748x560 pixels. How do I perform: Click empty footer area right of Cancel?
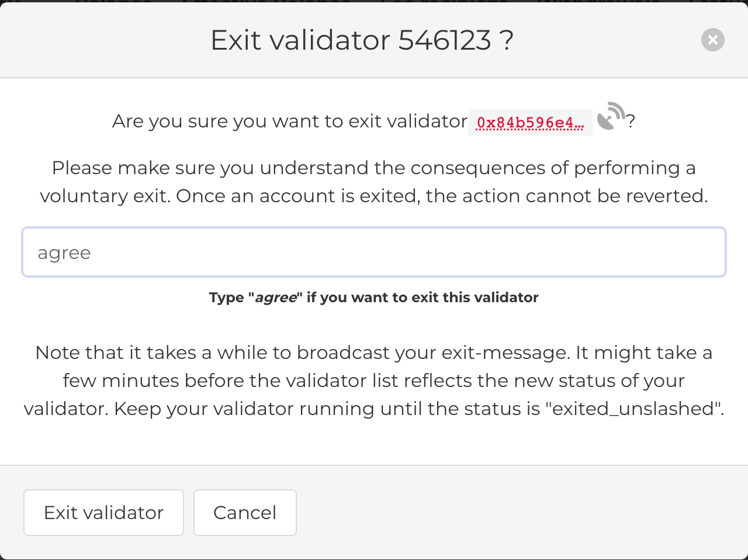click(x=514, y=513)
